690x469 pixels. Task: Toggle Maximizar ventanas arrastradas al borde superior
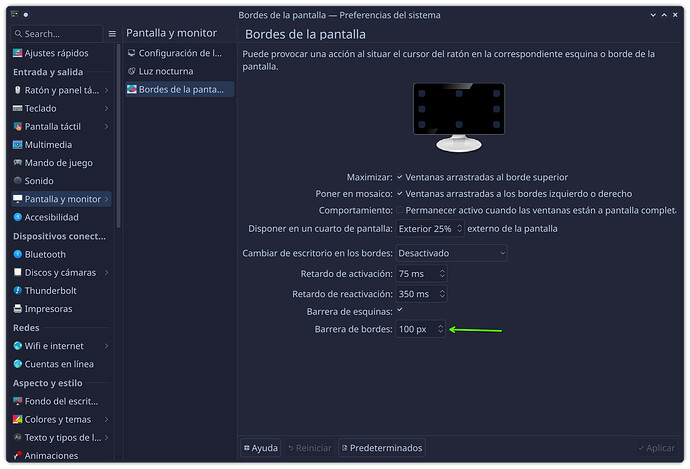click(400, 177)
